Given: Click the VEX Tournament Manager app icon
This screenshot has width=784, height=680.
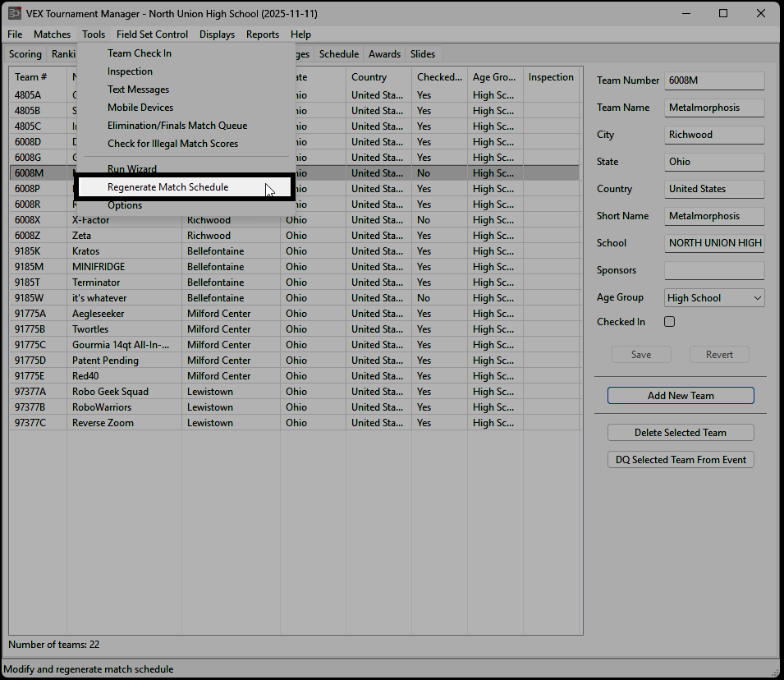Looking at the screenshot, I should [15, 13].
